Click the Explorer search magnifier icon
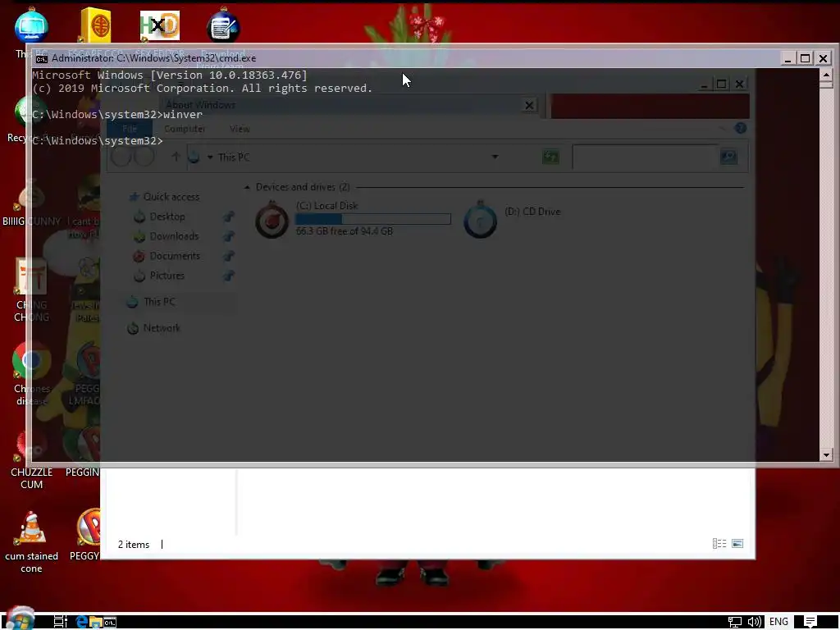 click(x=728, y=157)
